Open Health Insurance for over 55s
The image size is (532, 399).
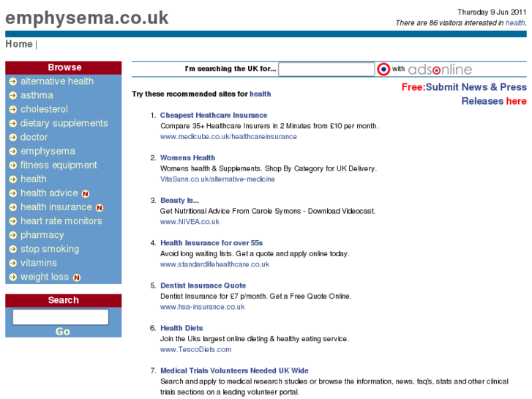click(x=211, y=243)
